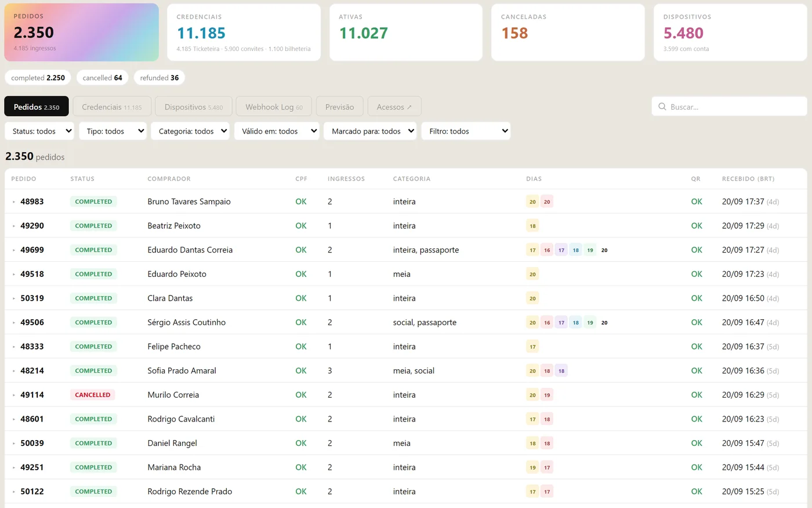Switch to the Credenciais tab
This screenshot has height=508, width=812.
(x=112, y=107)
